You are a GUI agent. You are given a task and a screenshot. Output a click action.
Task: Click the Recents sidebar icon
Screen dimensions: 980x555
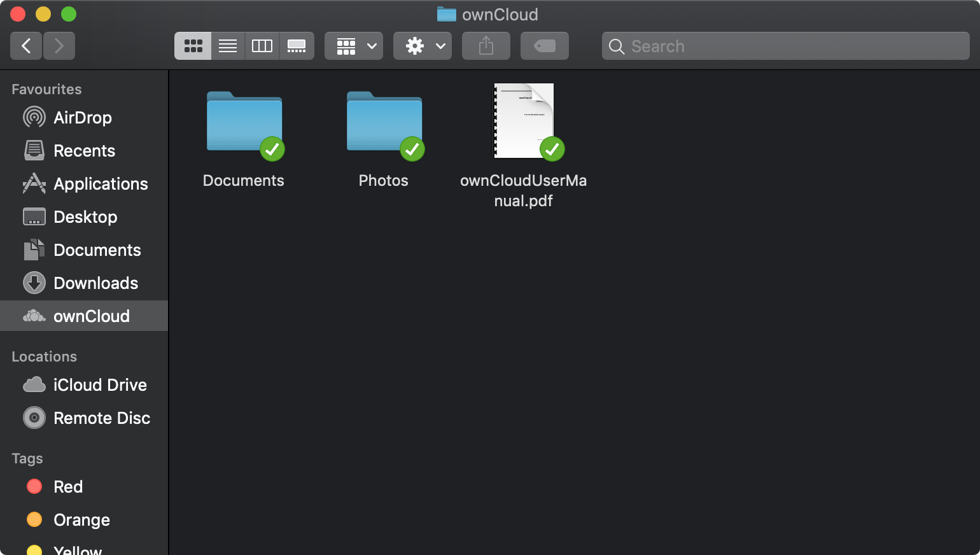[x=34, y=150]
